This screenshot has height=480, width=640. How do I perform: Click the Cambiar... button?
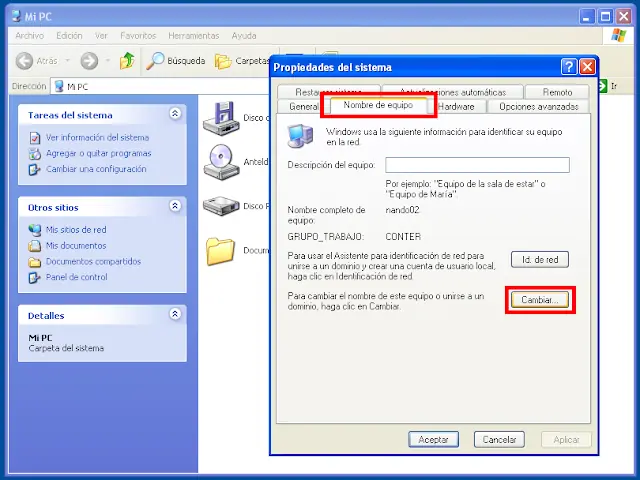pos(540,300)
